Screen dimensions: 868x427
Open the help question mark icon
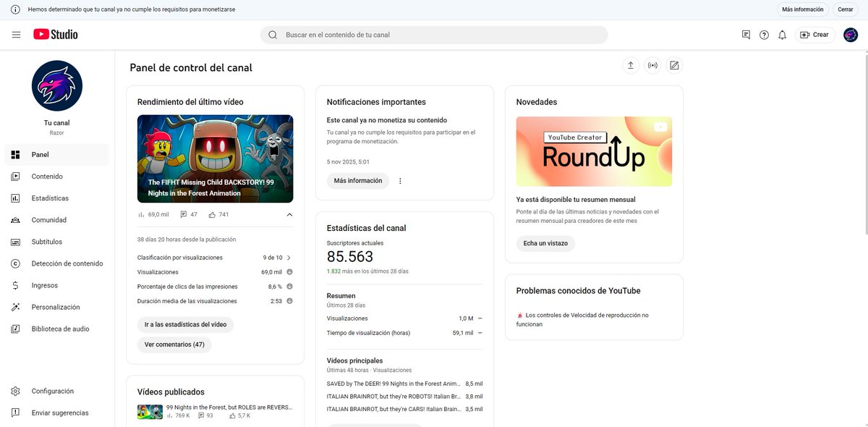(x=764, y=35)
